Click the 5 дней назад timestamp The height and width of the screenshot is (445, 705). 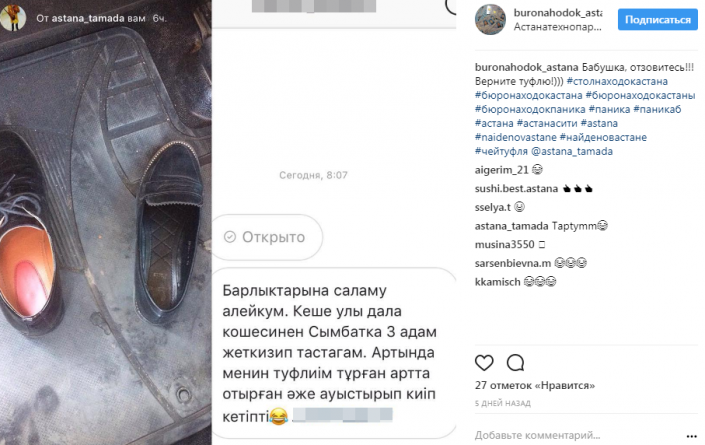coord(503,403)
